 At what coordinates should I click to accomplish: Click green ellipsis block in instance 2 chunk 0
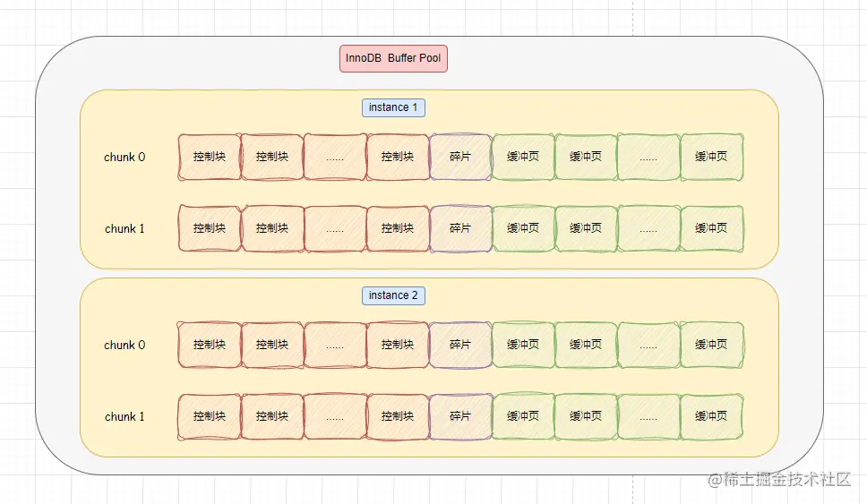pyautogui.click(x=648, y=345)
